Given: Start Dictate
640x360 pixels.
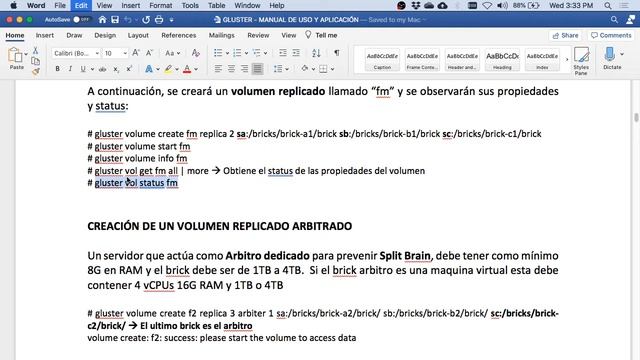Looking at the screenshot, I should click(610, 58).
